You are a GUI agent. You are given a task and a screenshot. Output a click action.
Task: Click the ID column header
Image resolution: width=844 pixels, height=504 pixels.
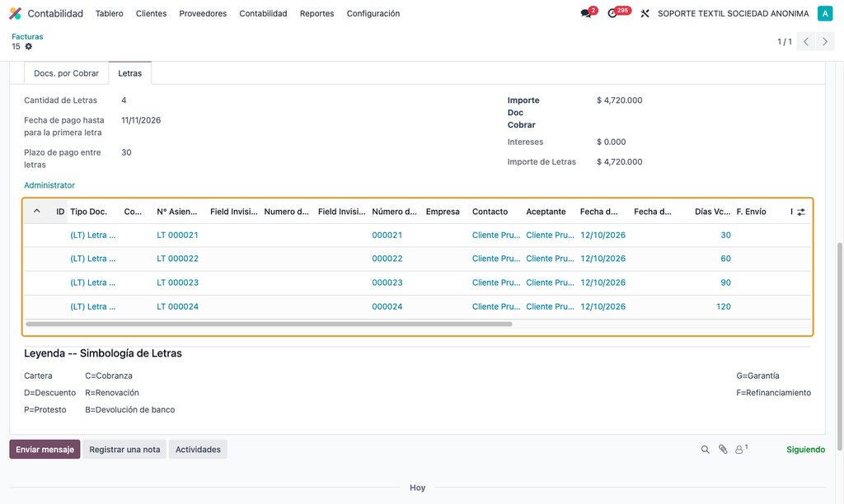(60, 212)
